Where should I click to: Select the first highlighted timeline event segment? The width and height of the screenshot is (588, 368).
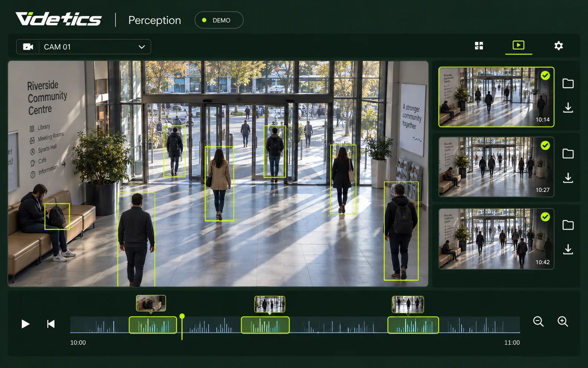tap(153, 325)
